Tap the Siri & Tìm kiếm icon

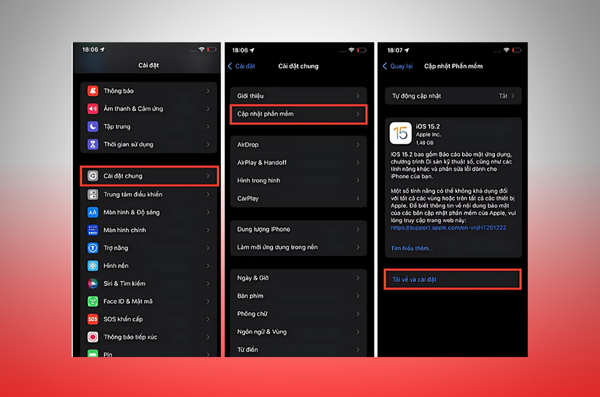(93, 283)
